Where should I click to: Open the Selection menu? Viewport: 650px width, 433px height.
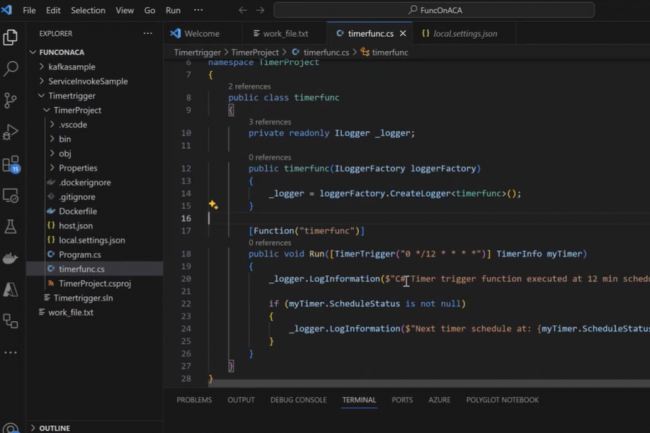click(x=88, y=10)
